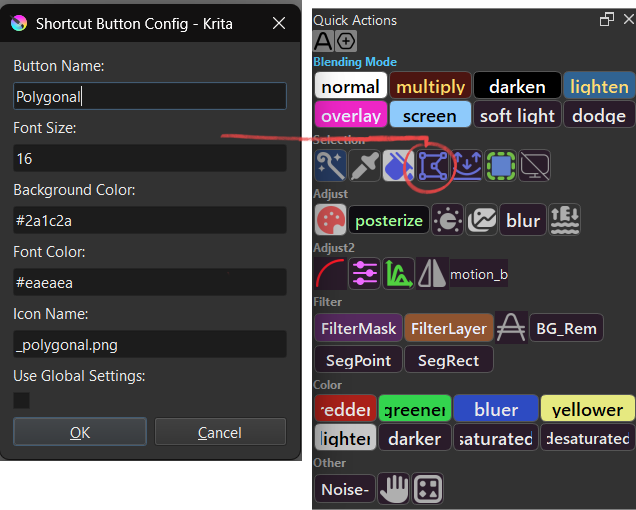Image resolution: width=636 pixels, height=510 pixels.
Task: Click the up-down arrows curve icon
Action: point(466,166)
